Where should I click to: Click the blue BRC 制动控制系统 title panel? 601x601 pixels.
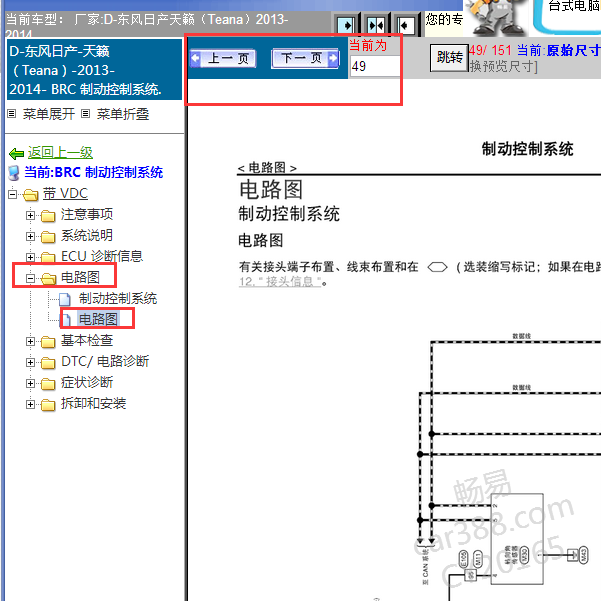click(94, 69)
